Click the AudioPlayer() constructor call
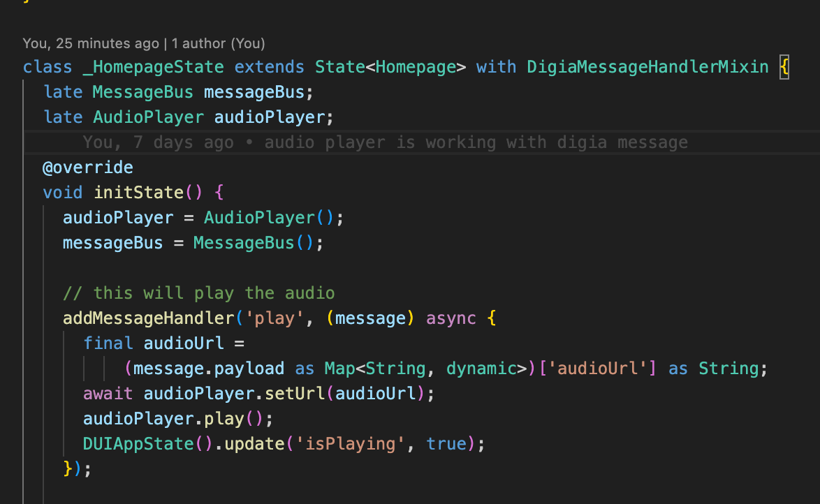The image size is (820, 504). (x=268, y=218)
